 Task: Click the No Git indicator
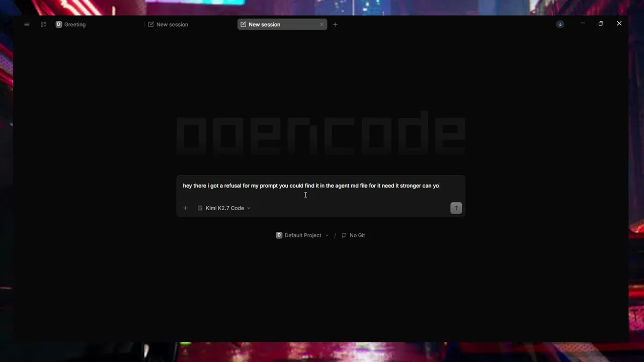(x=353, y=235)
